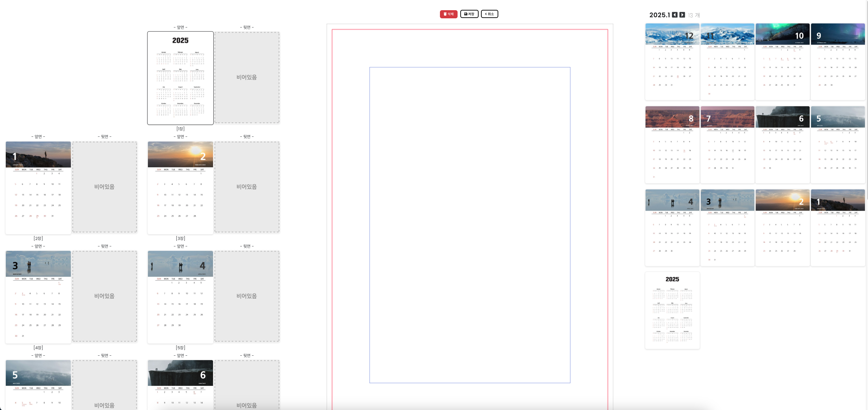The height and width of the screenshot is (410, 868).
Task: Advance to next month with right arrow
Action: pyautogui.click(x=682, y=15)
